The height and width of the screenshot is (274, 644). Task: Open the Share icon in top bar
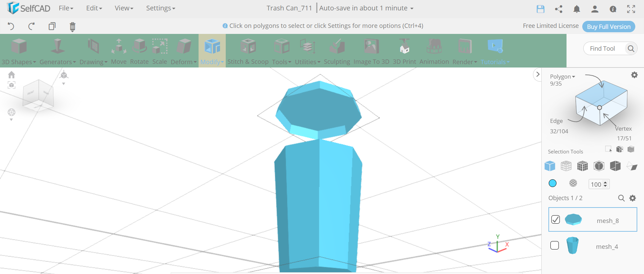(558, 9)
